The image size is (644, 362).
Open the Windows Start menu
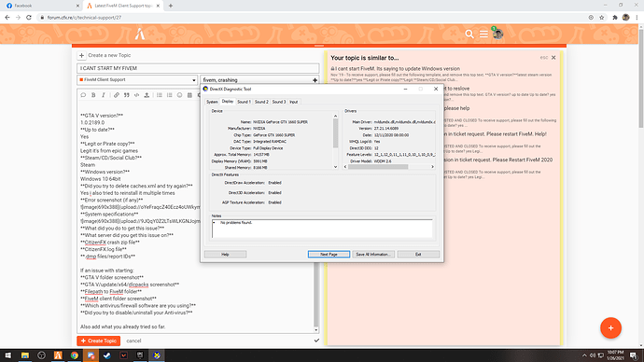coord(8,355)
